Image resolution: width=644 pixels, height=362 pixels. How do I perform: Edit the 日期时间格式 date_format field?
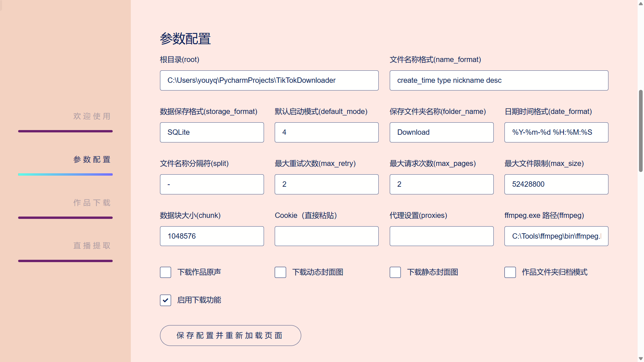tap(556, 132)
